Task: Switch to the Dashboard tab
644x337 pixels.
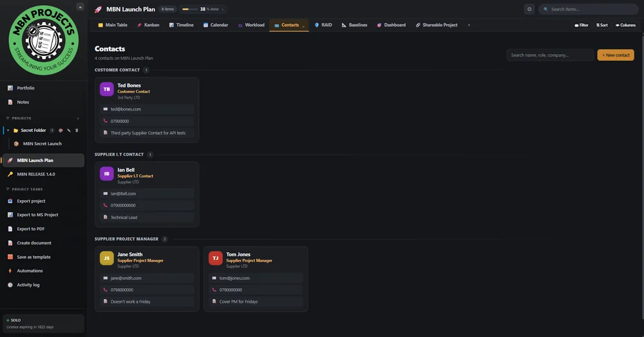Action: [392, 25]
